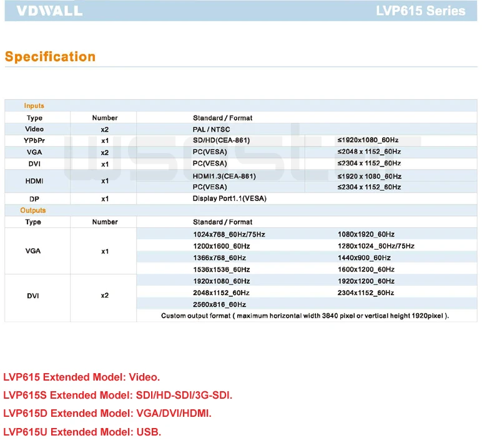Select the LVP615D Extended Model VGA/DVI/HDMI line

click(107, 414)
